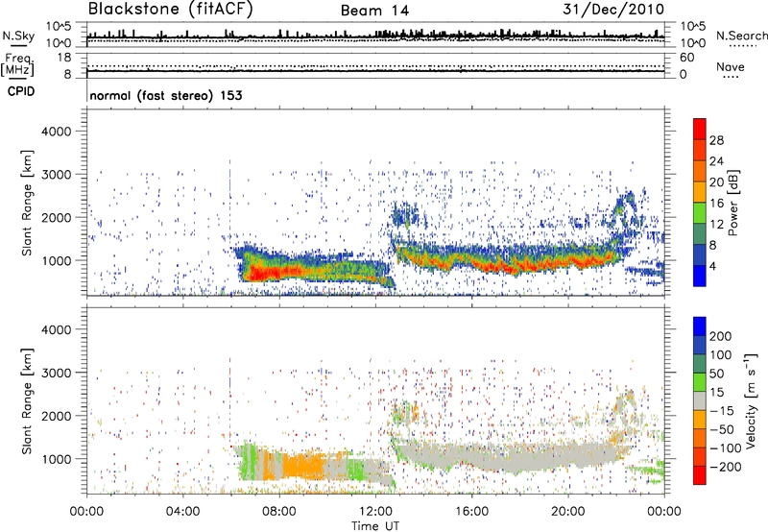Click the 18 tick on the frequency axis
The width and height of the screenshot is (768, 532).
tap(64, 58)
